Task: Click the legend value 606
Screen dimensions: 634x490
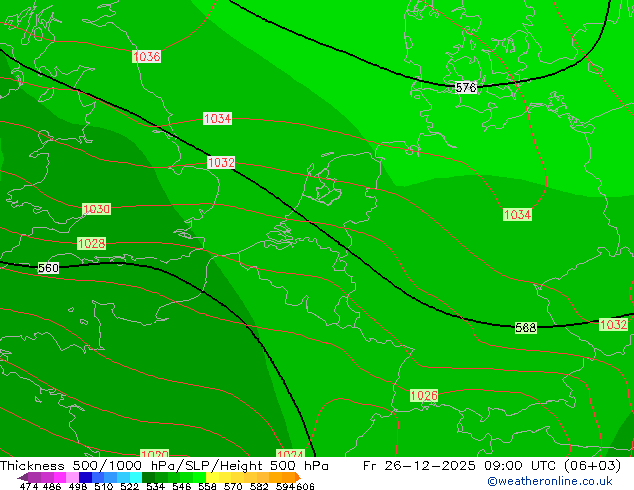Action: click(305, 486)
